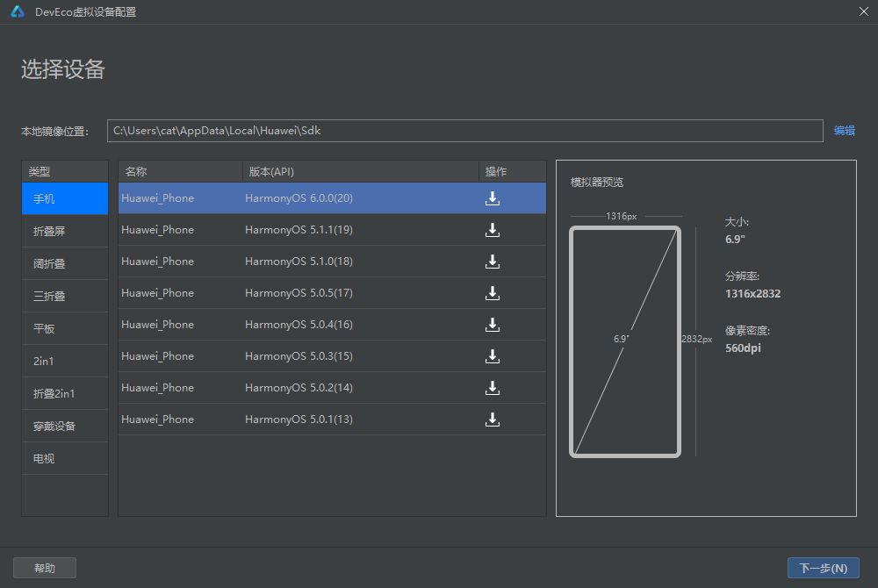Click the local image path field
Screen dimensions: 878x588
pyautogui.click(x=464, y=131)
